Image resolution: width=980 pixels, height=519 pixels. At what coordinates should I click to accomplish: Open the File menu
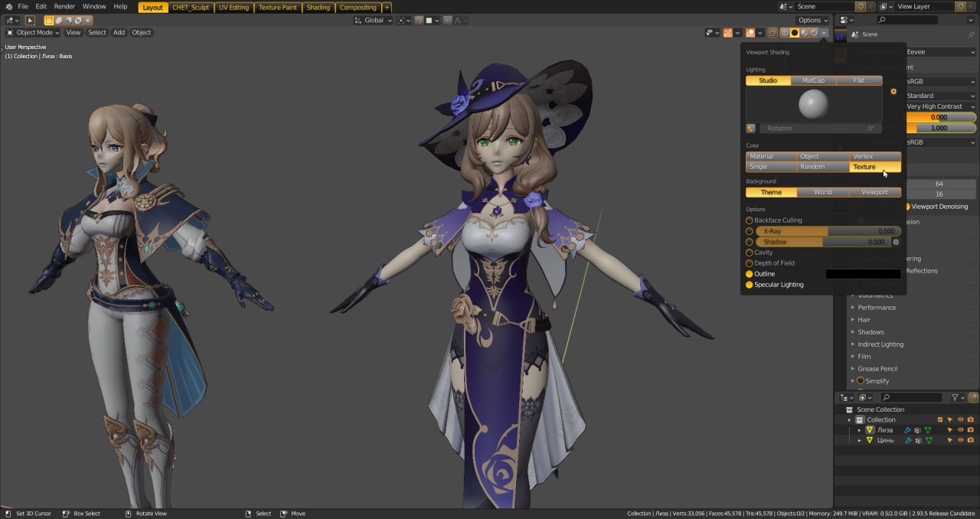[x=23, y=6]
